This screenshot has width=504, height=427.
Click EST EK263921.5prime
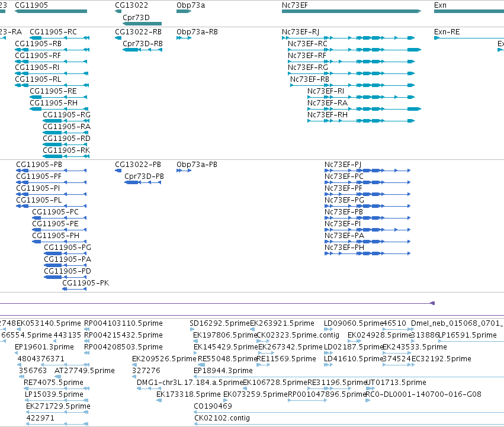coord(282,323)
